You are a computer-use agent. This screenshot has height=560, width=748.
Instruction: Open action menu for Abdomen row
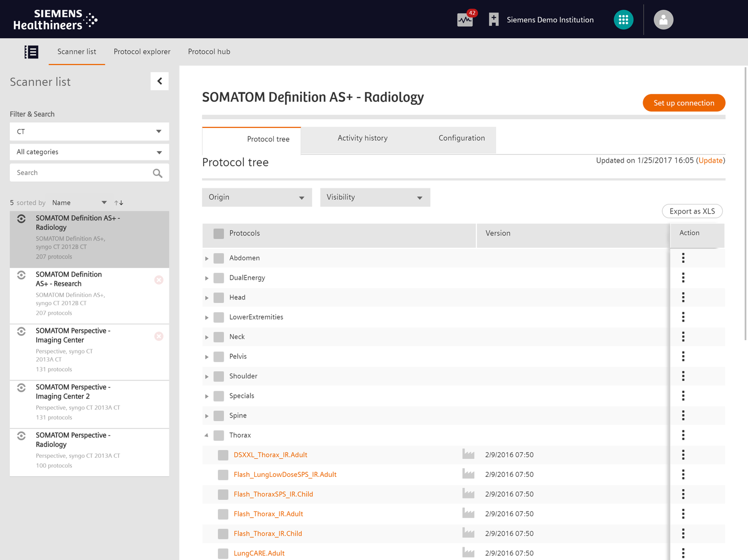coord(683,258)
